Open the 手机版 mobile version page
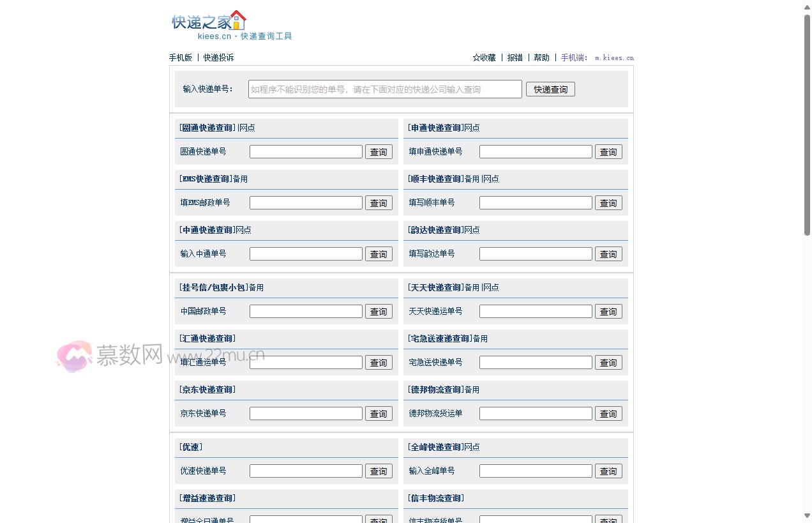 [181, 57]
